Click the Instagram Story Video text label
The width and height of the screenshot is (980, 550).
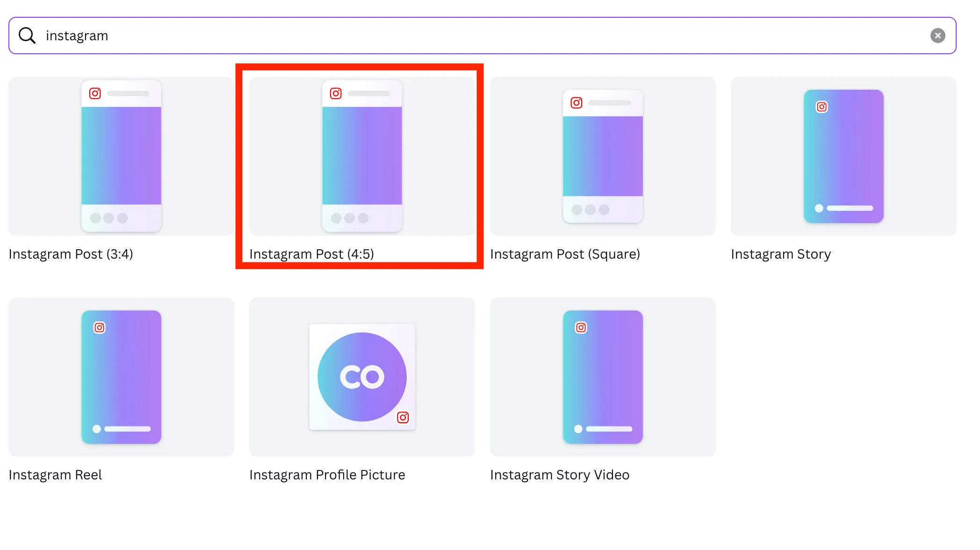pos(560,475)
